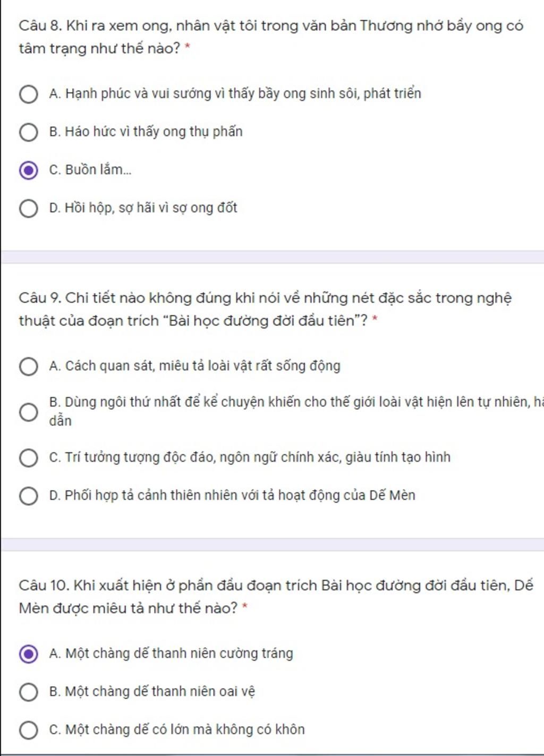Choose answer C Trí tưởng tượng độc đáo
Screen dimensions: 544x756
pos(28,458)
